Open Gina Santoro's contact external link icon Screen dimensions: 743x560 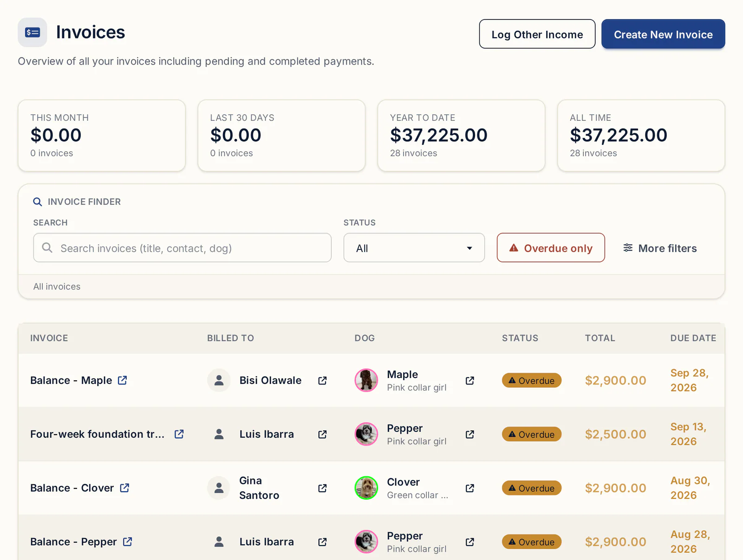tap(322, 488)
